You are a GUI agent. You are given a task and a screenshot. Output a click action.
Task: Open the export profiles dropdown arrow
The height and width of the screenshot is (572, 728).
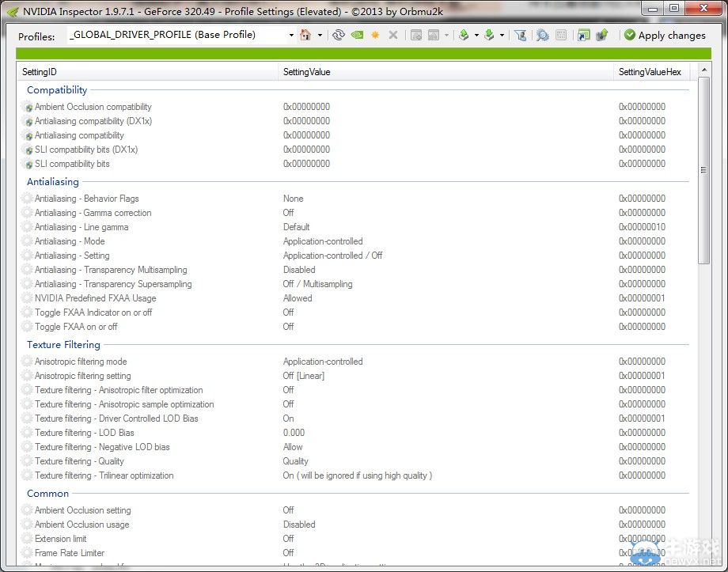[476, 36]
